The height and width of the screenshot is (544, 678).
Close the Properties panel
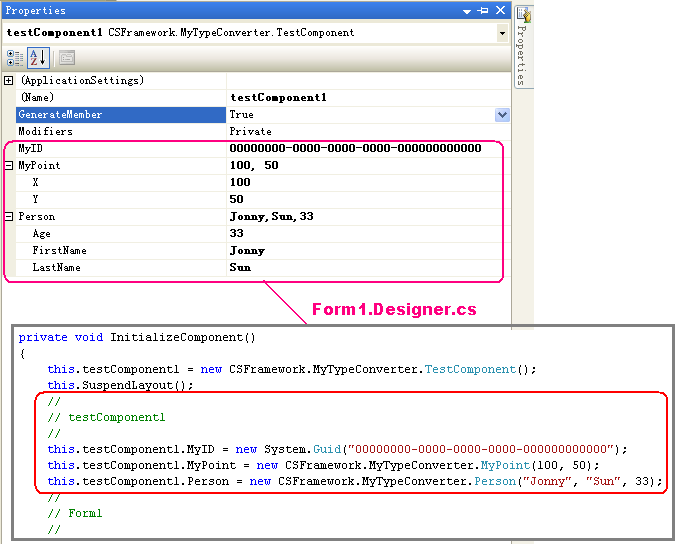coord(501,10)
